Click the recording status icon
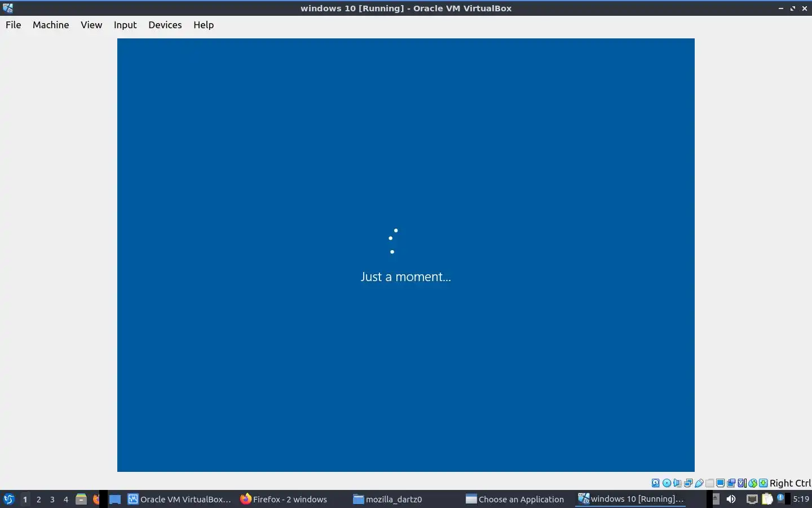The height and width of the screenshot is (508, 812). pyautogui.click(x=731, y=483)
